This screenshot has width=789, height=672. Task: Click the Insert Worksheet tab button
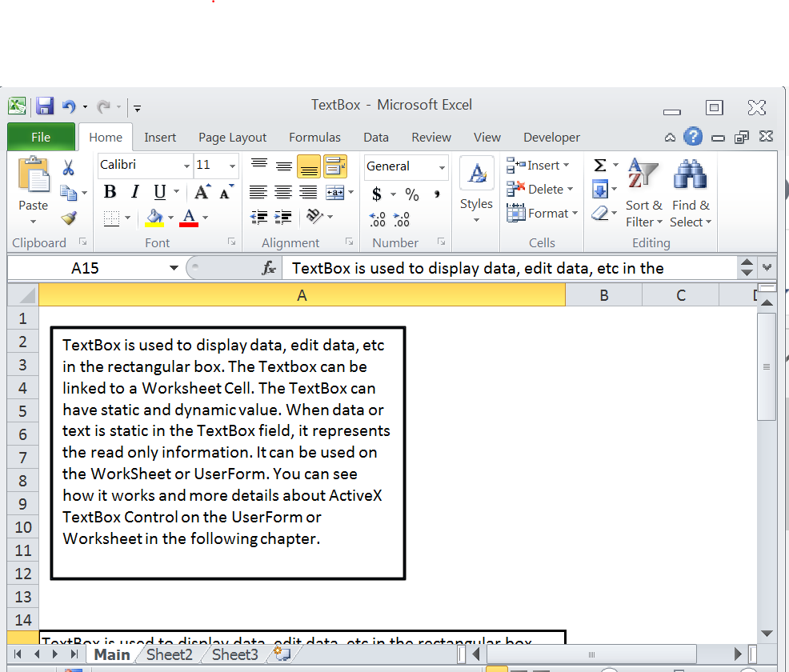click(x=282, y=654)
